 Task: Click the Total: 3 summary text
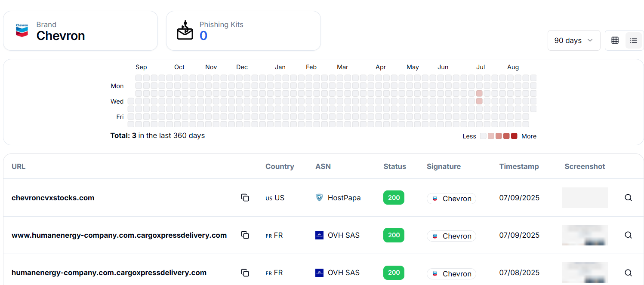pos(157,135)
